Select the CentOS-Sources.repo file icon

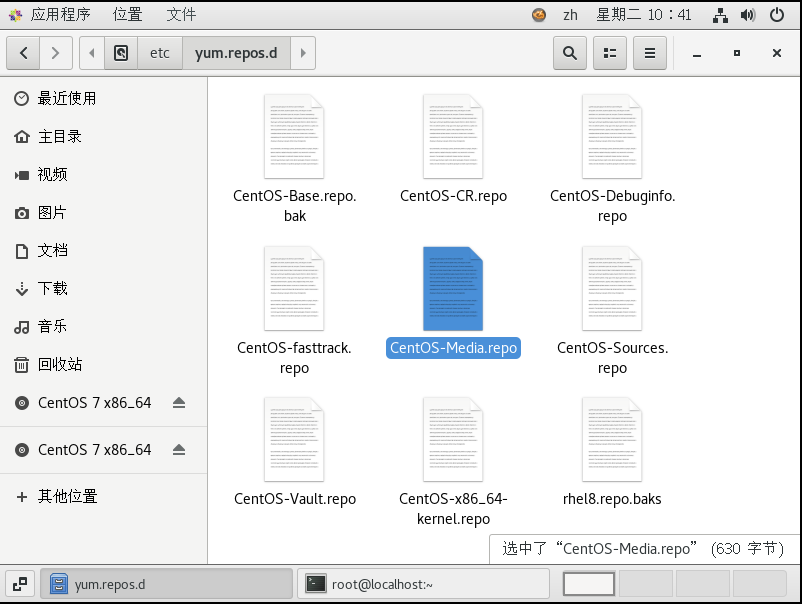pos(612,288)
